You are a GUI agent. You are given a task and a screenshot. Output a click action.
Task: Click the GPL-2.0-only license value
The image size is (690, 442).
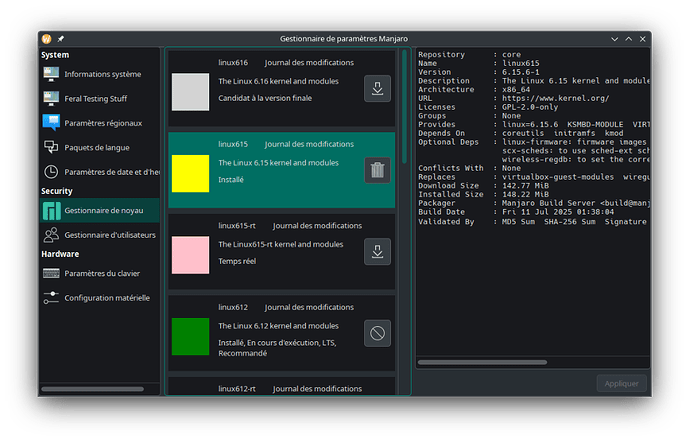point(530,107)
